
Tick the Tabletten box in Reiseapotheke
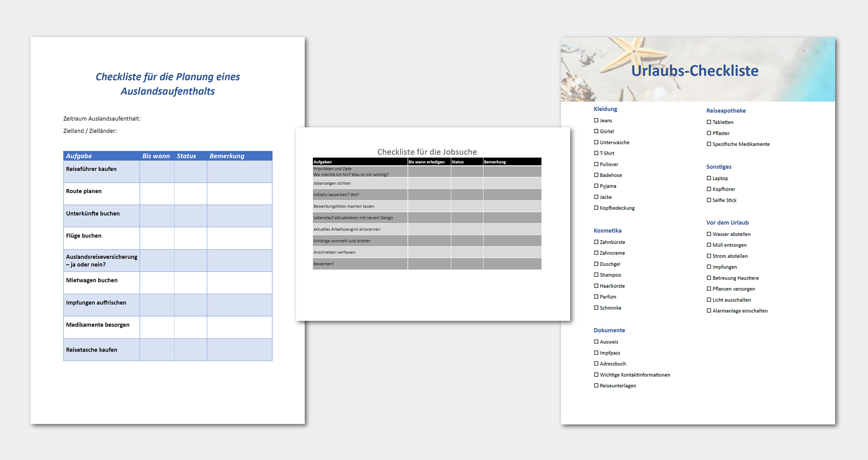(709, 122)
